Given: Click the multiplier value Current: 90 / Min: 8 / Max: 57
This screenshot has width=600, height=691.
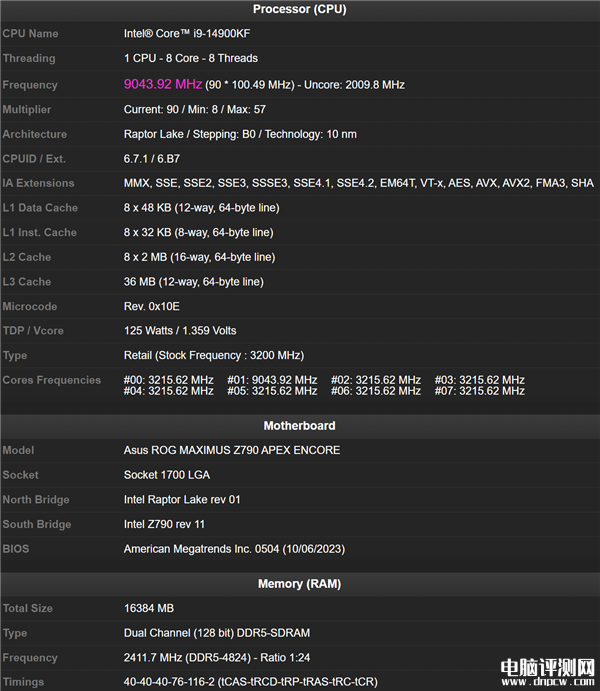Looking at the screenshot, I should click(195, 109).
